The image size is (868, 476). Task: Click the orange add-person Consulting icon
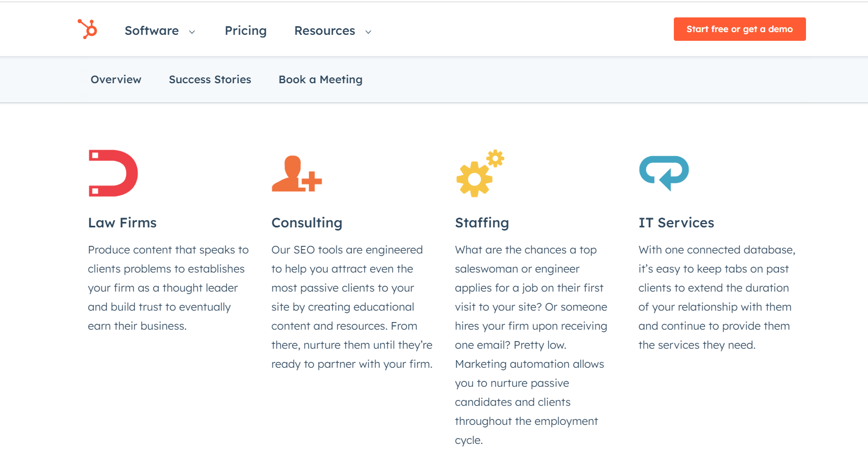[297, 174]
